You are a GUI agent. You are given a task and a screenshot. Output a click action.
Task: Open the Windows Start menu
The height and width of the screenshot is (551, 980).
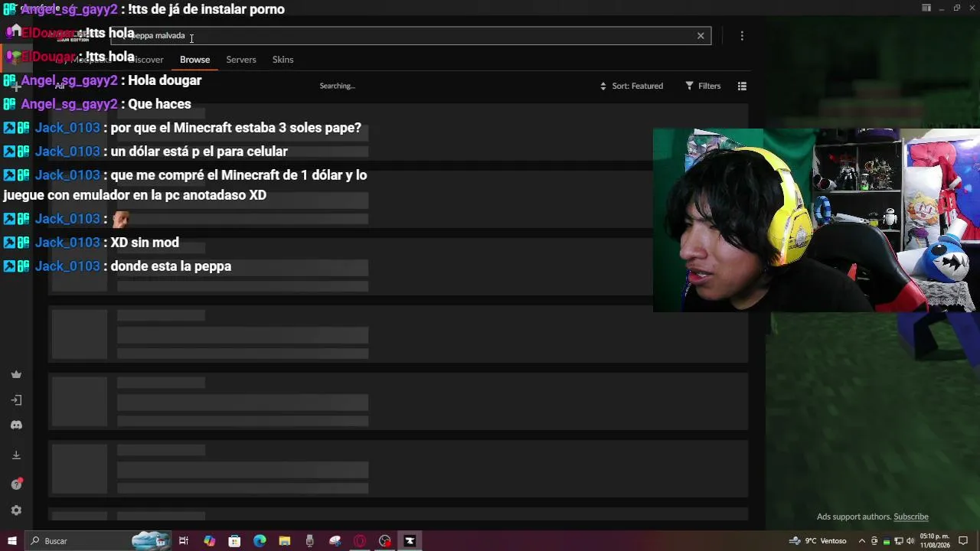[11, 541]
